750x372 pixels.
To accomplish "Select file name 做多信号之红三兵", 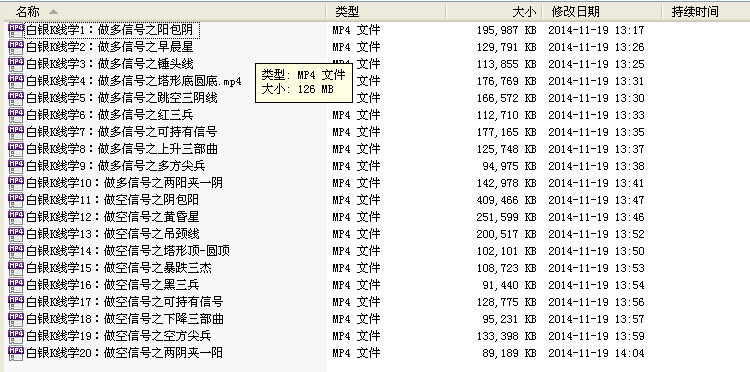I will 145,115.
